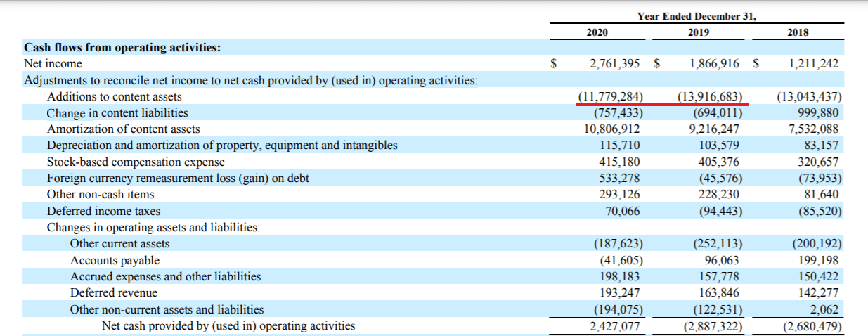Select the depreciation and amortization of property row label

point(222,146)
